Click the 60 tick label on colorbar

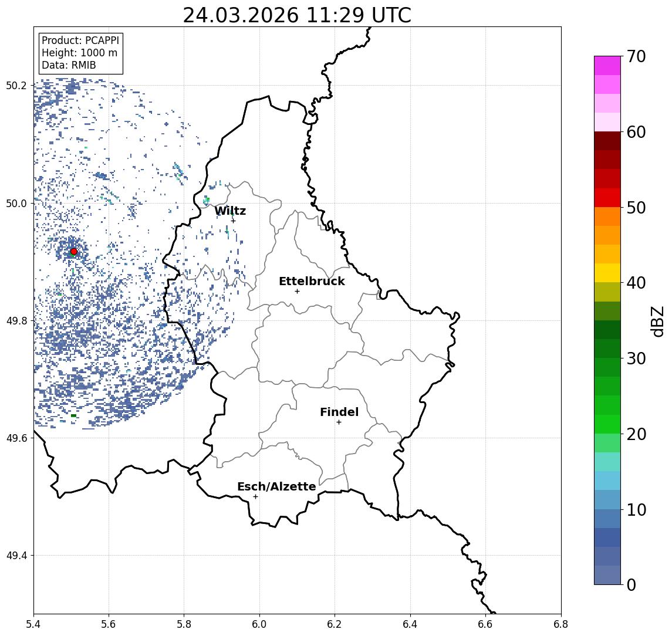[636, 132]
